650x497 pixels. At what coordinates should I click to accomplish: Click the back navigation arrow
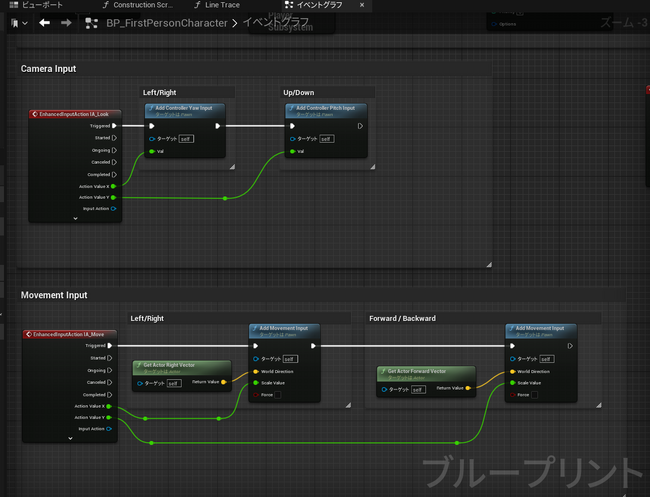pyautogui.click(x=45, y=22)
